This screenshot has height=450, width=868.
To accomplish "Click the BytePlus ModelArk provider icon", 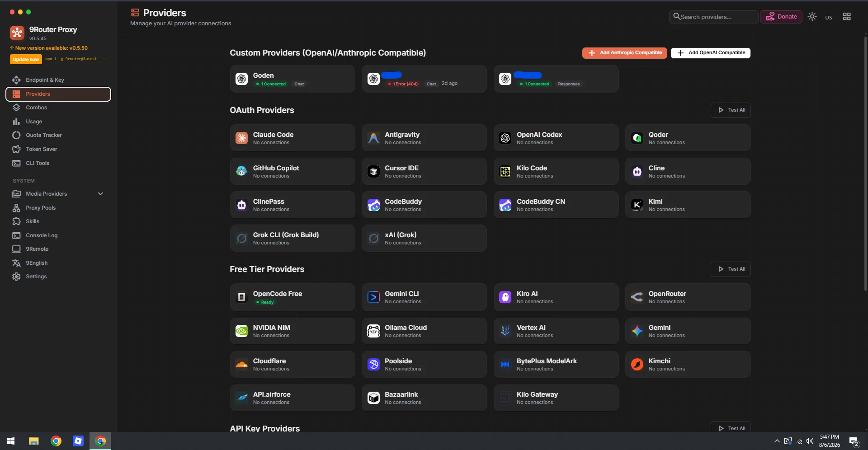I will click(x=505, y=364).
